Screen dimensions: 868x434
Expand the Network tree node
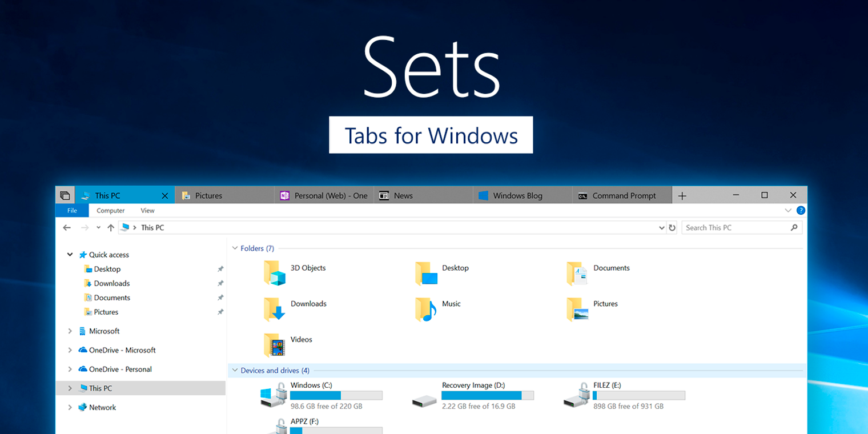coord(70,407)
